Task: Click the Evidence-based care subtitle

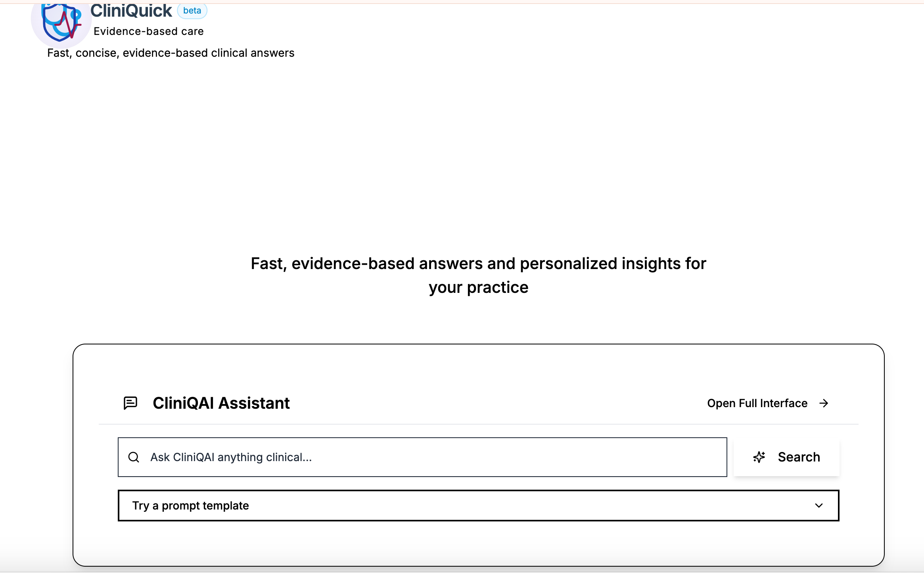Action: point(148,31)
